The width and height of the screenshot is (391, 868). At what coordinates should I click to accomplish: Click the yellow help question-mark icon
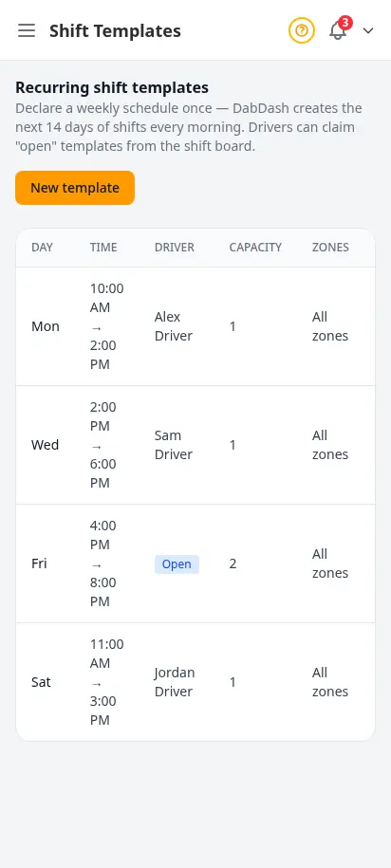301,30
